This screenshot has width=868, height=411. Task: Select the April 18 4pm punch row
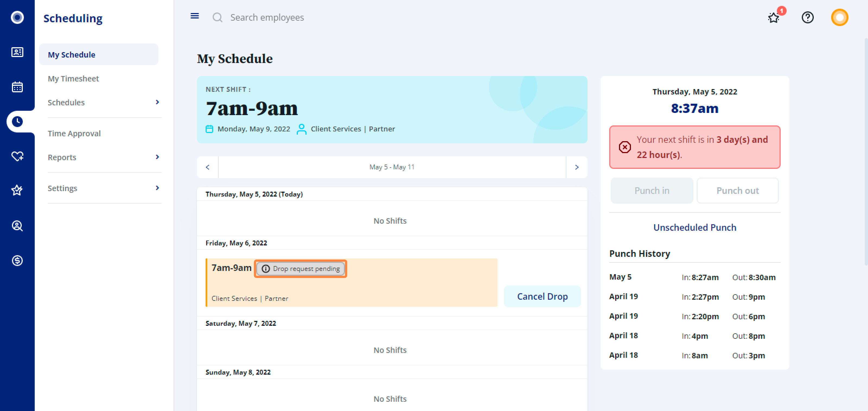(694, 336)
